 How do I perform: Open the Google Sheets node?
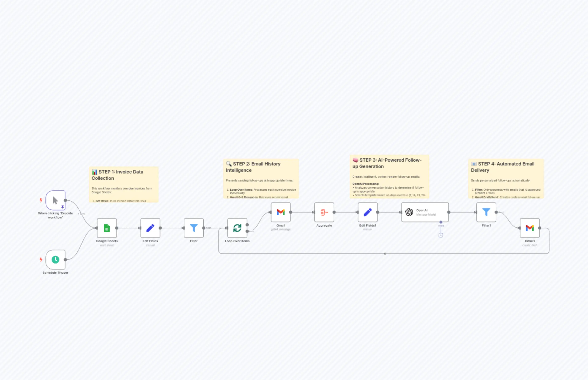106,228
